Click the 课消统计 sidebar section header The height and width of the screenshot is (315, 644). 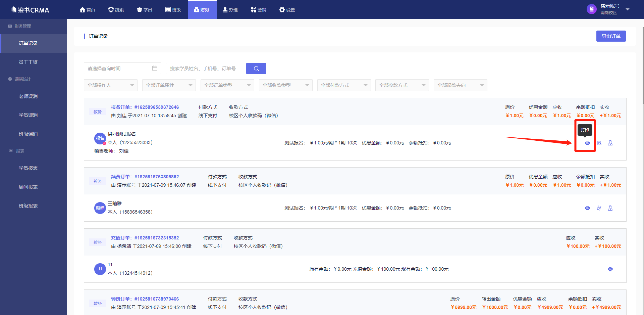19,79
